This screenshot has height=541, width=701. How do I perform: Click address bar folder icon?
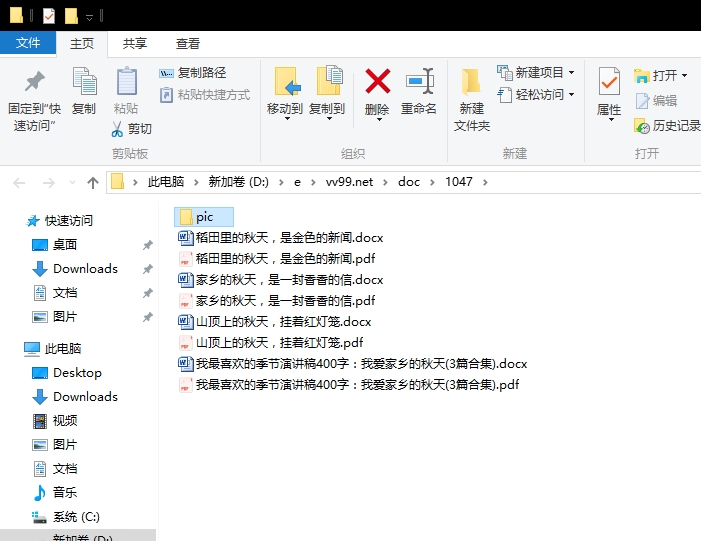click(117, 182)
